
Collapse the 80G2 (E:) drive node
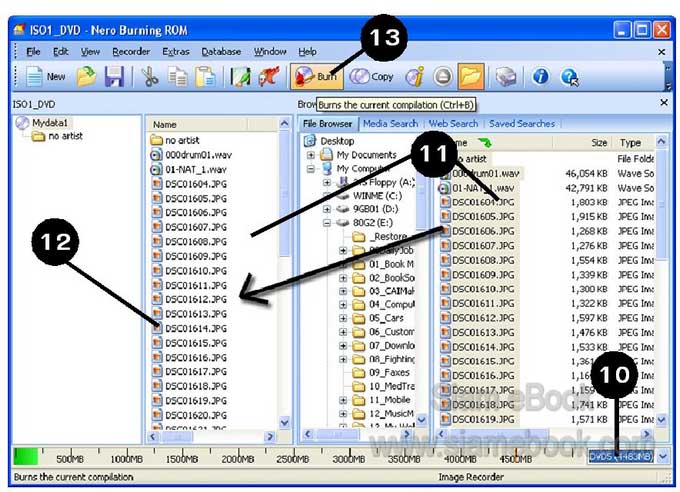pos(327,223)
